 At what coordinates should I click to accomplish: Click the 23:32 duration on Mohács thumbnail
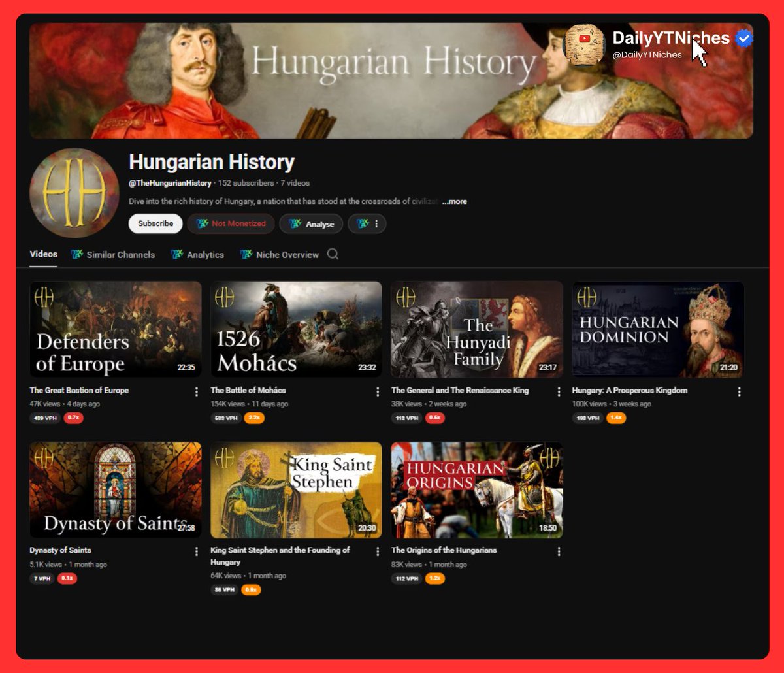[x=367, y=367]
